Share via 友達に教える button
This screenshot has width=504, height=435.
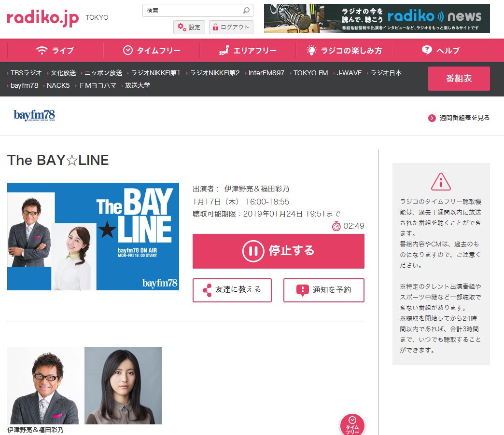pyautogui.click(x=232, y=290)
